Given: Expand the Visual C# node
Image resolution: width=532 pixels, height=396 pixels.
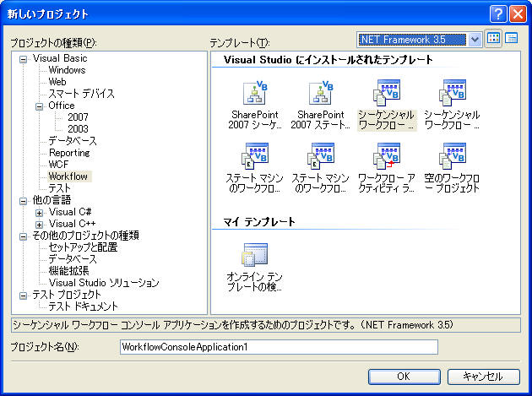Looking at the screenshot, I should coord(40,213).
